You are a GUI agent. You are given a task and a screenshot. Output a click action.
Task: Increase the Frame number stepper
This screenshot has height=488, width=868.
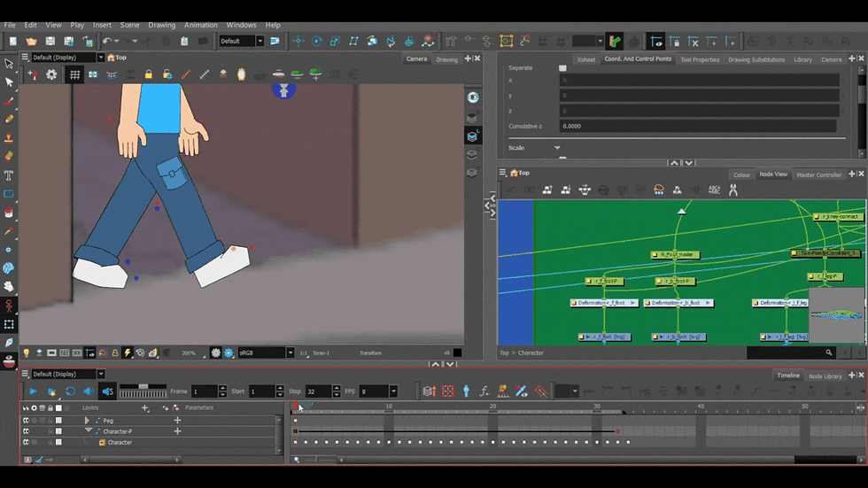[x=222, y=388]
